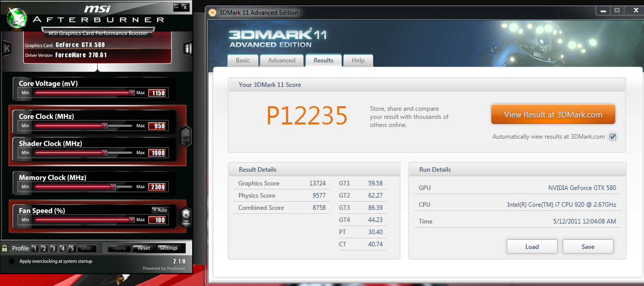644x286 pixels.
Task: Load Afterburner profile slot 1
Action: tap(35, 248)
